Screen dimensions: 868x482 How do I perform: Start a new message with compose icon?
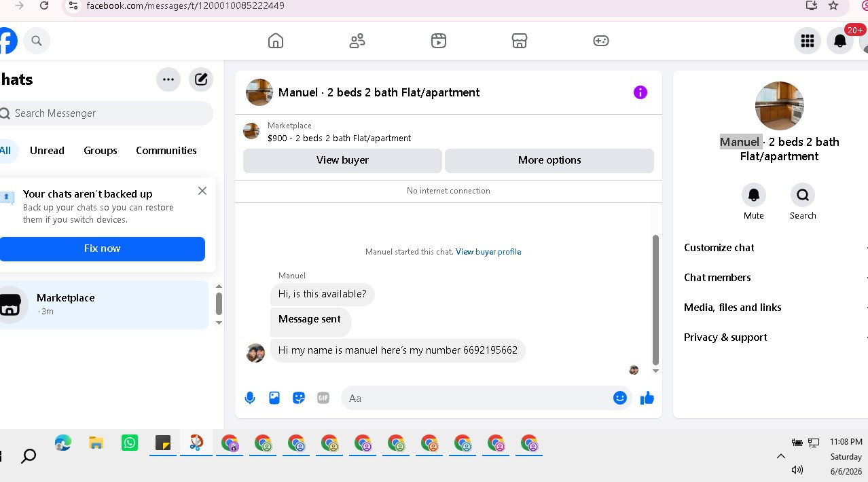[201, 79]
